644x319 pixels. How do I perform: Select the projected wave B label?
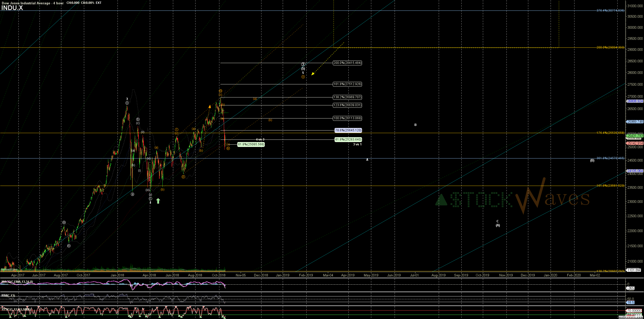[x=415, y=125]
